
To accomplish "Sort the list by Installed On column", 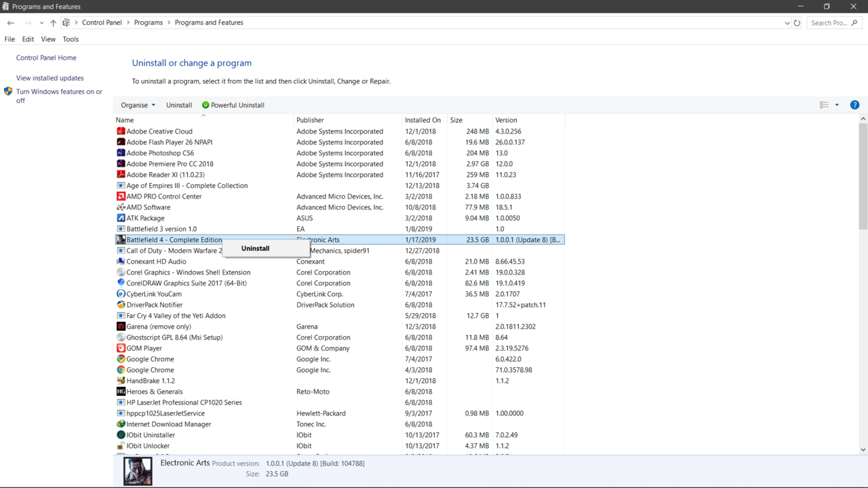I will pos(422,120).
